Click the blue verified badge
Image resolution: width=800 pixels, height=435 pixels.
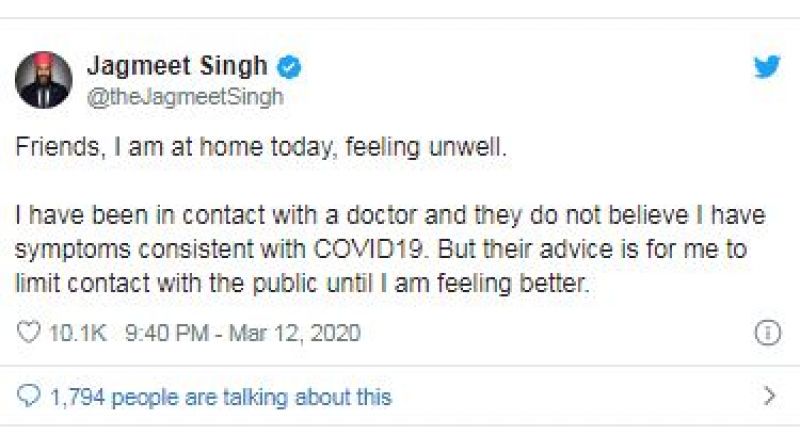click(x=291, y=68)
